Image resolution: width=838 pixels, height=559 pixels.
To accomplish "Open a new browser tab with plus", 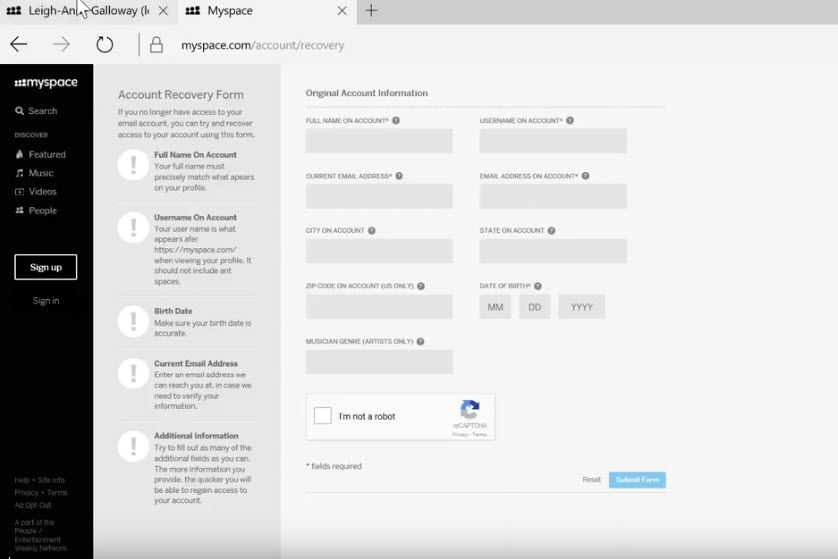I will 371,10.
